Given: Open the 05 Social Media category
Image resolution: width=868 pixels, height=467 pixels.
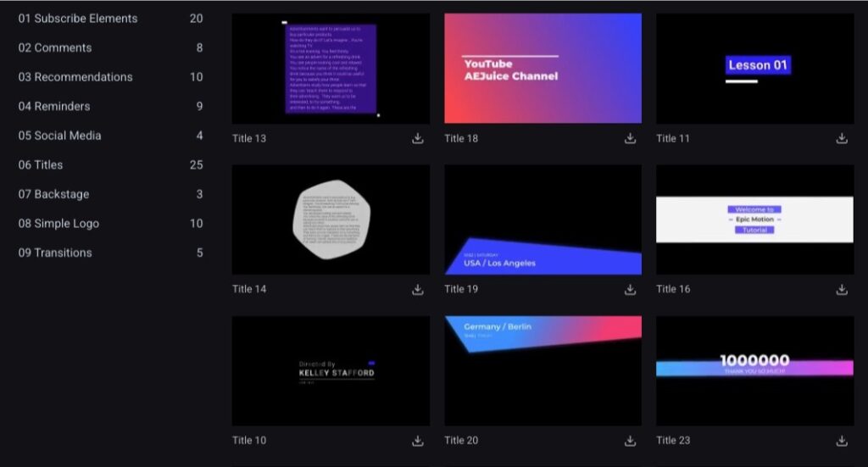Looking at the screenshot, I should 59,136.
